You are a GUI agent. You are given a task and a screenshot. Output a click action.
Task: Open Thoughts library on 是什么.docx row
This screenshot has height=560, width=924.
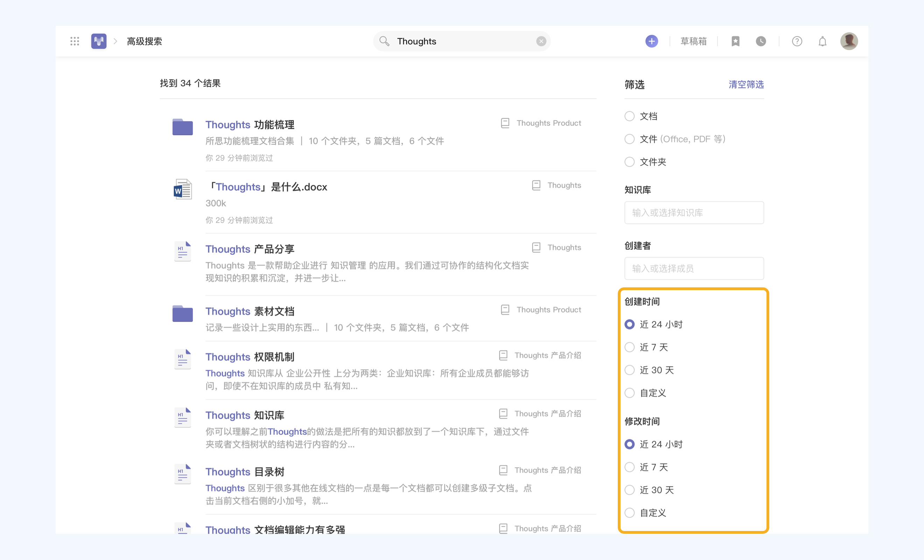pos(556,185)
